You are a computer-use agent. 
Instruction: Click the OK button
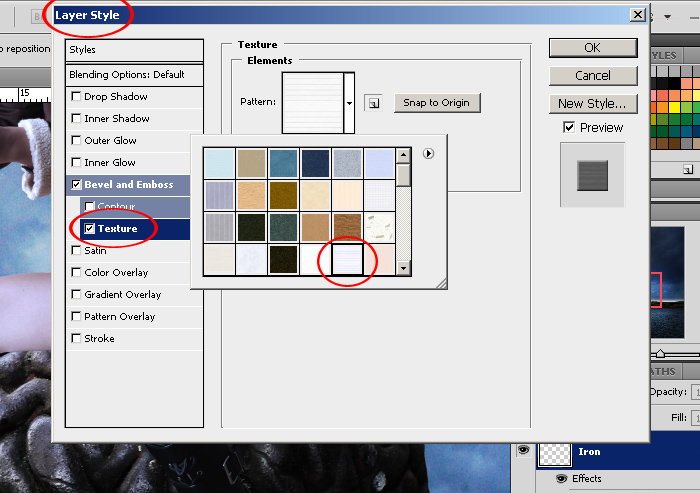coord(592,47)
